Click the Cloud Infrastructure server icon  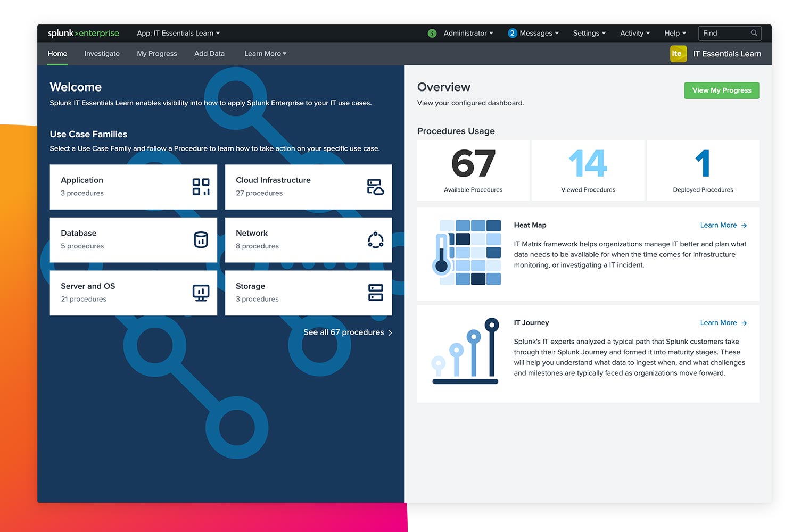(375, 187)
